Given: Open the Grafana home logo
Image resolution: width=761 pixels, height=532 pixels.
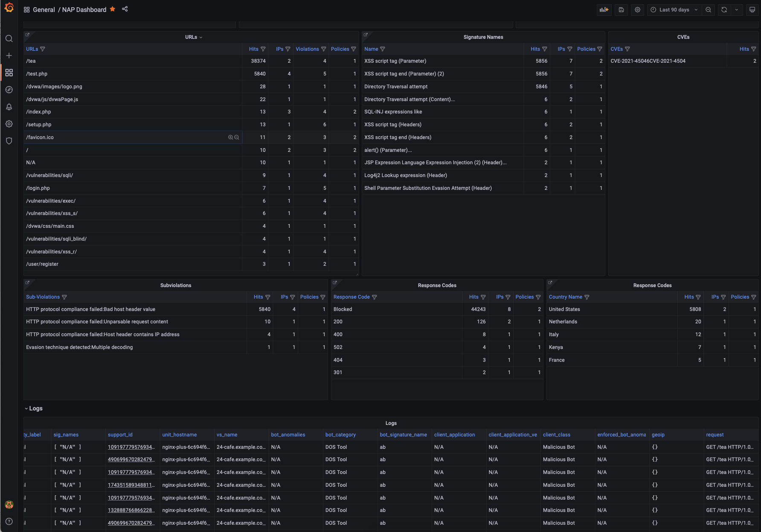Looking at the screenshot, I should click(x=9, y=8).
